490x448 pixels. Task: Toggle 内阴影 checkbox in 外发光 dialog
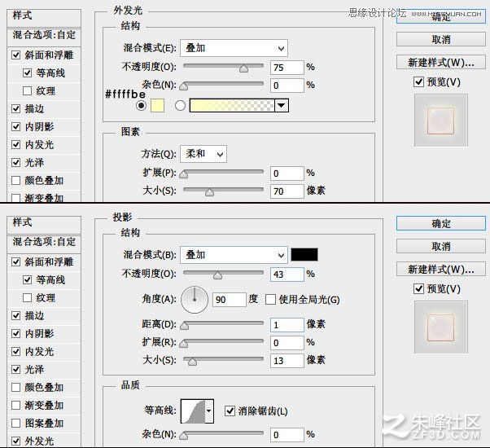16,126
